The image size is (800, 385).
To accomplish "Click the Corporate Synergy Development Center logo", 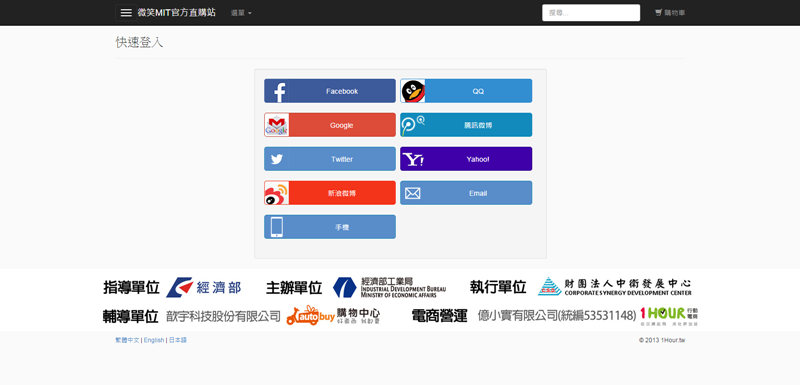I will tap(615, 287).
